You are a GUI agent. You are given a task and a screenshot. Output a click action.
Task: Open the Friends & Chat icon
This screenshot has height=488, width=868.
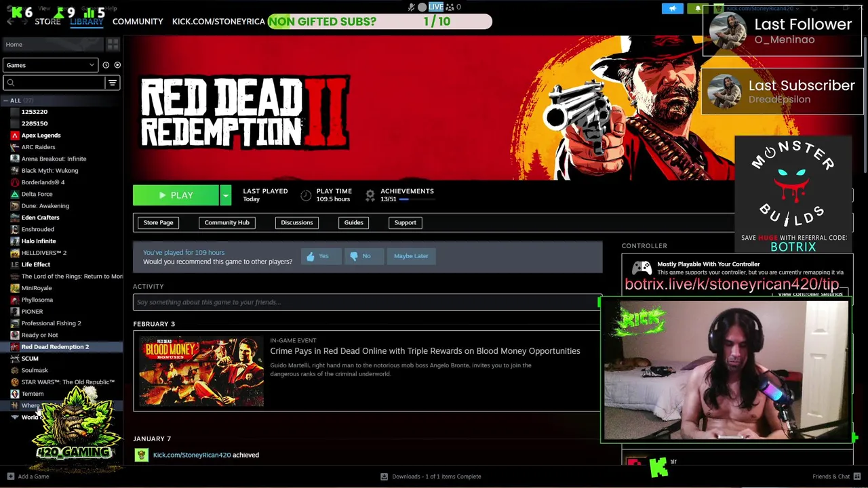click(857, 476)
